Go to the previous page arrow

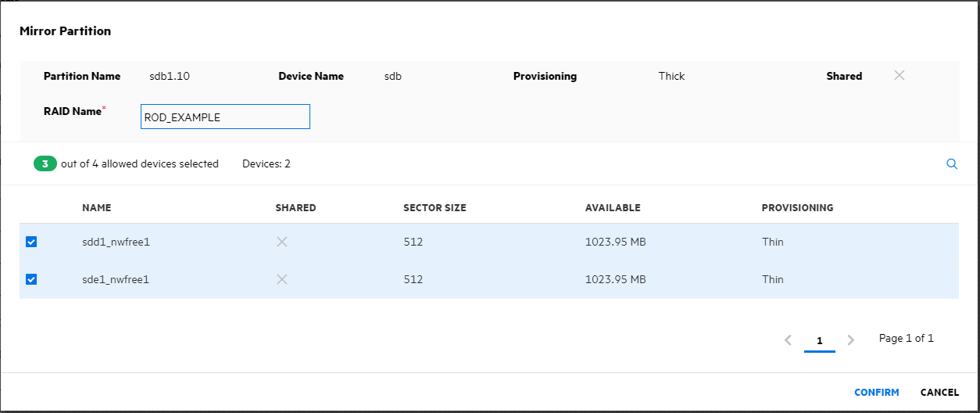(x=788, y=340)
